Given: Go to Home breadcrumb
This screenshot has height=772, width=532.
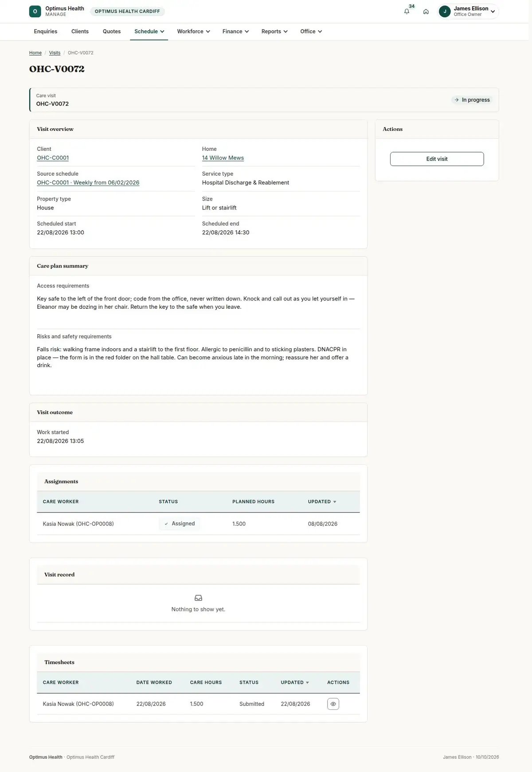Looking at the screenshot, I should [x=35, y=53].
